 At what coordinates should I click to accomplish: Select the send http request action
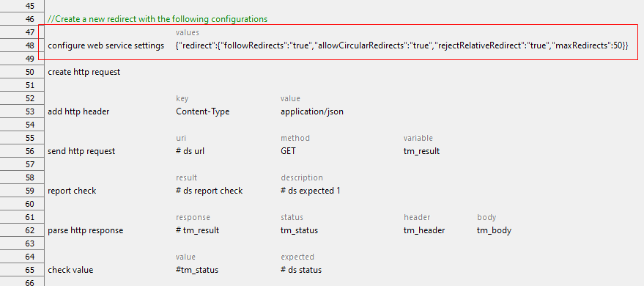[x=81, y=151]
